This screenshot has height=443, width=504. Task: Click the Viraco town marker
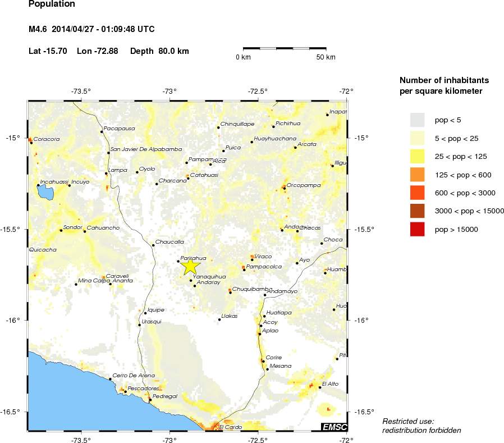pos(252,259)
